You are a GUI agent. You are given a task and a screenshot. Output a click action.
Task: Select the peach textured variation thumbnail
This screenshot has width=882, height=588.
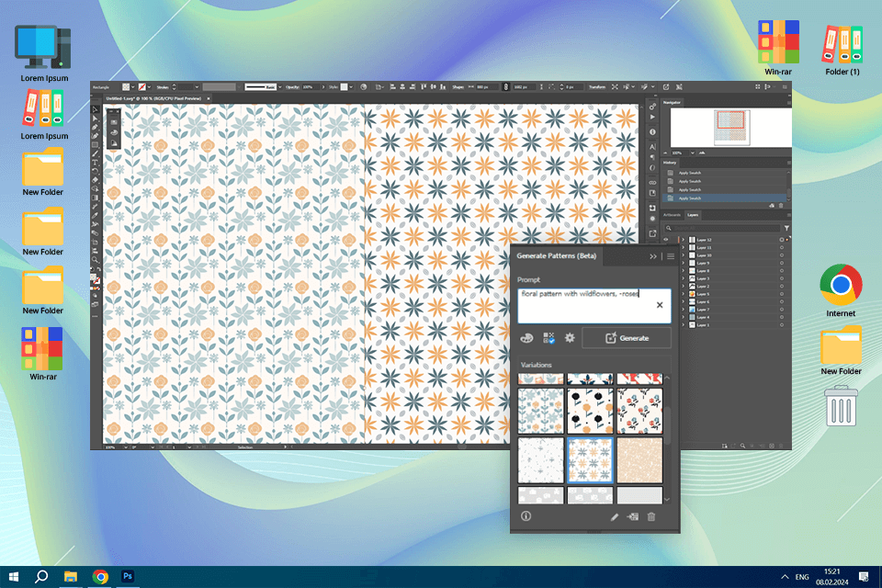point(639,459)
